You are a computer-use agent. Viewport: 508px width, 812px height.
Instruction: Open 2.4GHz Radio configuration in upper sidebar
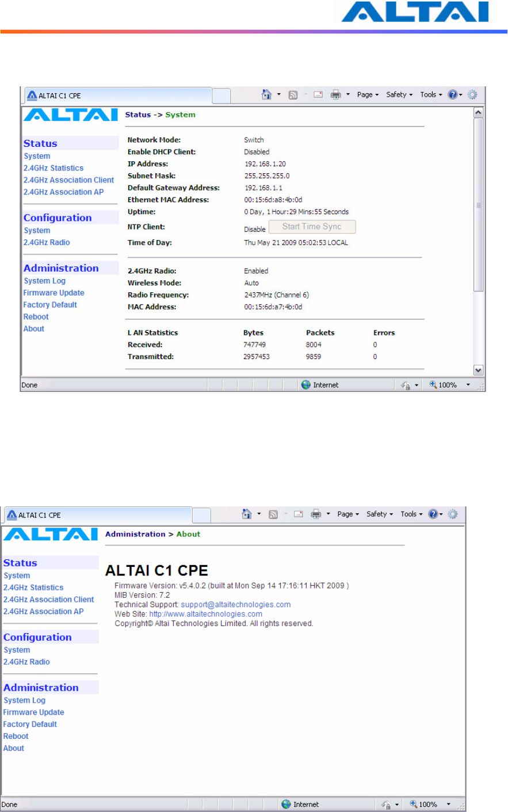click(x=47, y=242)
